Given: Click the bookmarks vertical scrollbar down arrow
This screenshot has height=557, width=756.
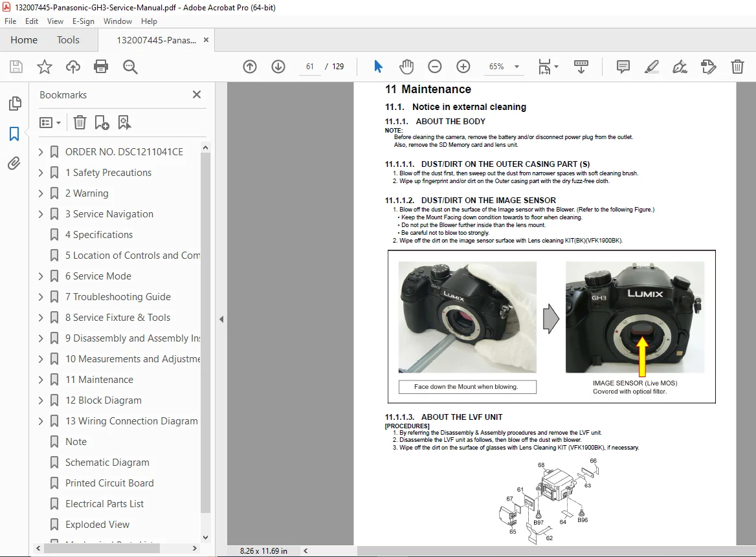Looking at the screenshot, I should (x=205, y=537).
